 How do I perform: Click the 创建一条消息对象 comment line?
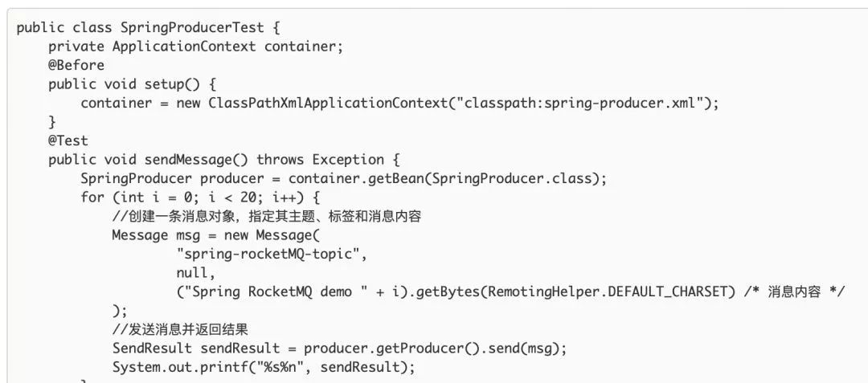pos(267,217)
